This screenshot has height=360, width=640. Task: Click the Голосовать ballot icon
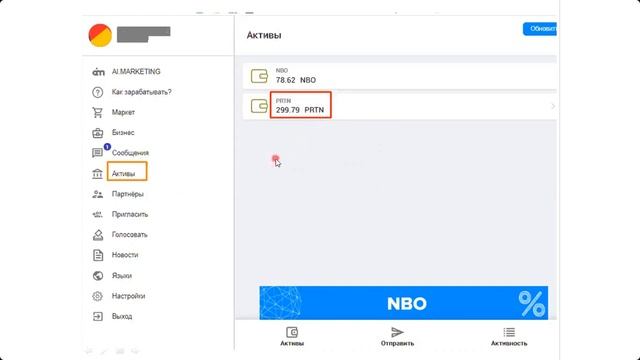coord(98,235)
